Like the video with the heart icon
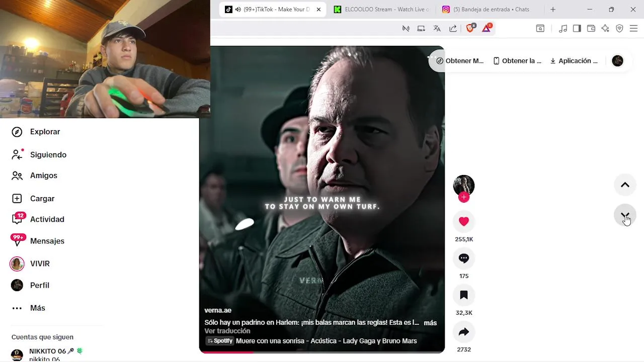Viewport: 644px width, 362px height. [464, 221]
